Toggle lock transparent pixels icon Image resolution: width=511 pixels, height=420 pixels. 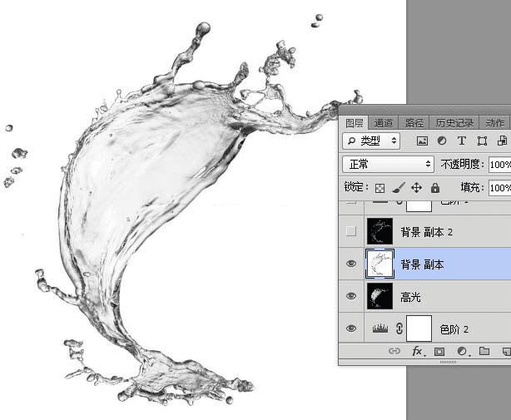[380, 188]
